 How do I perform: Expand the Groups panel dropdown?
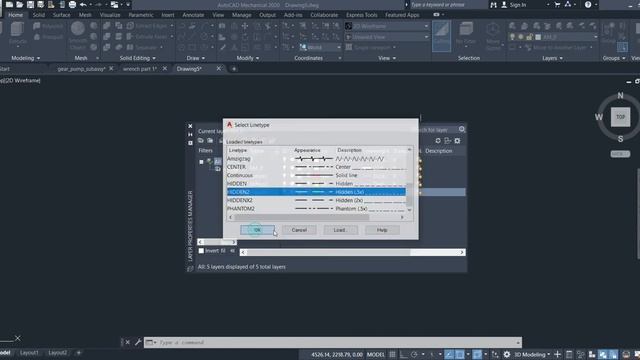614,58
